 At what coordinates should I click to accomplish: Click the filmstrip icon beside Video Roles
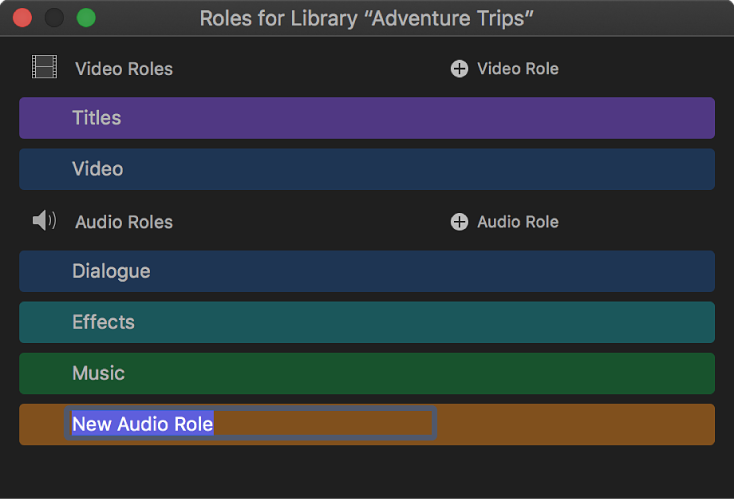(44, 68)
